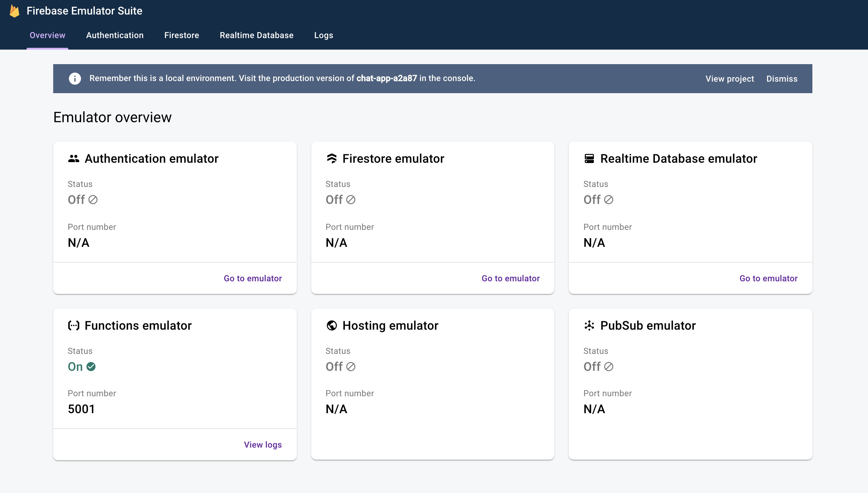Click port number 5001 in Functions card
This screenshot has width=868, height=493.
click(81, 409)
